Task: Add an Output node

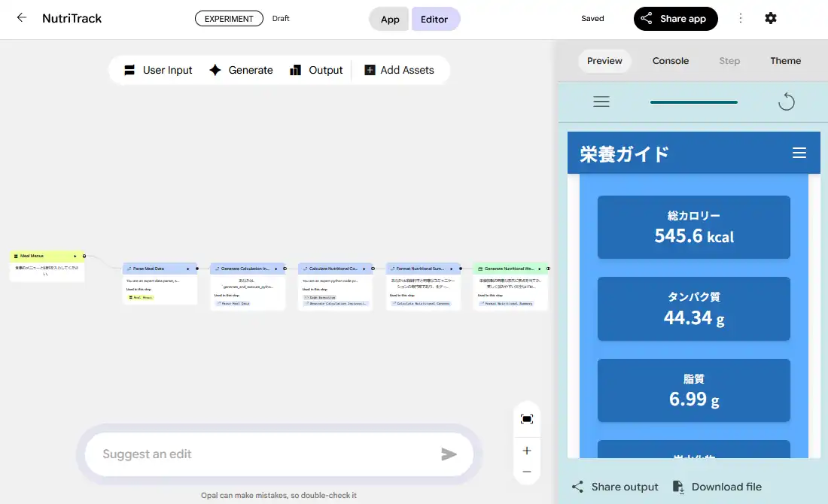Action: 316,70
